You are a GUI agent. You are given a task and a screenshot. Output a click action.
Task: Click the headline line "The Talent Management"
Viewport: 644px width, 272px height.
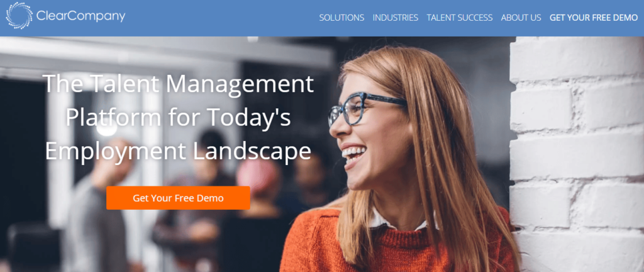(178, 83)
